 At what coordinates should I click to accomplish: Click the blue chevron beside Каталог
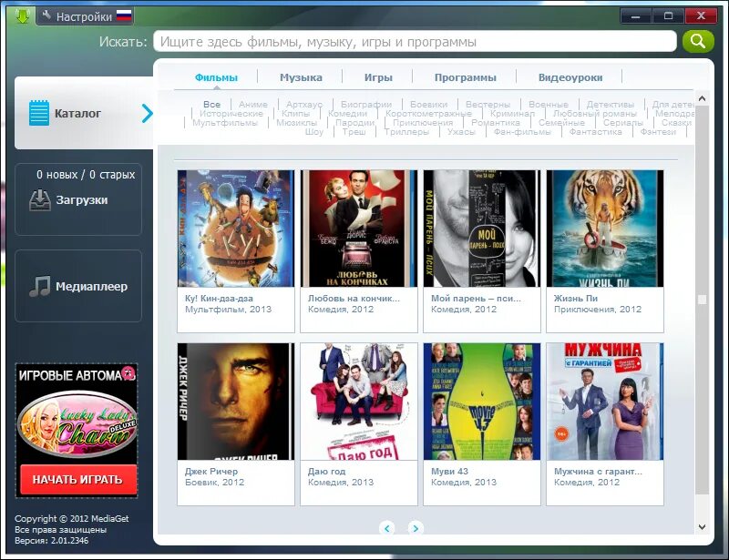[147, 113]
